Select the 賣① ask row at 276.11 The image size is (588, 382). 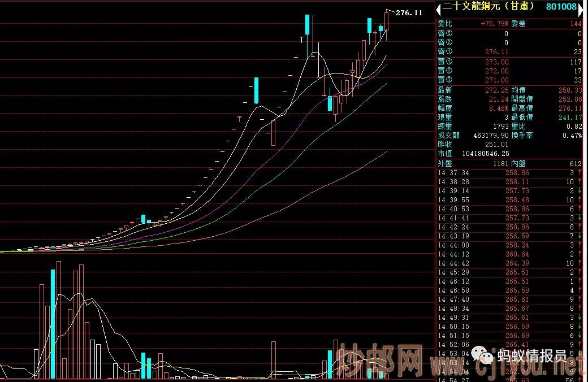click(509, 52)
